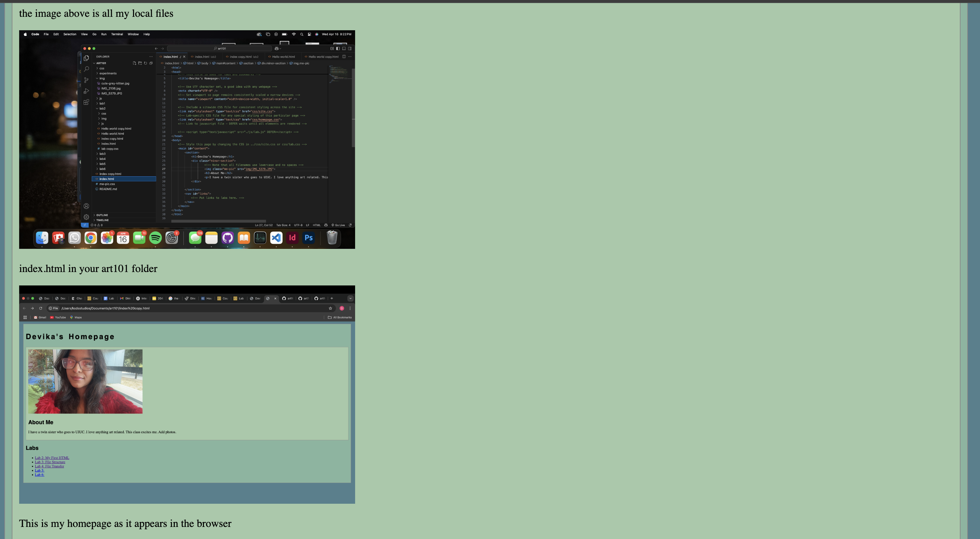Open the Search icon in the VS Code activity bar
This screenshot has height=539, width=980.
(86, 69)
